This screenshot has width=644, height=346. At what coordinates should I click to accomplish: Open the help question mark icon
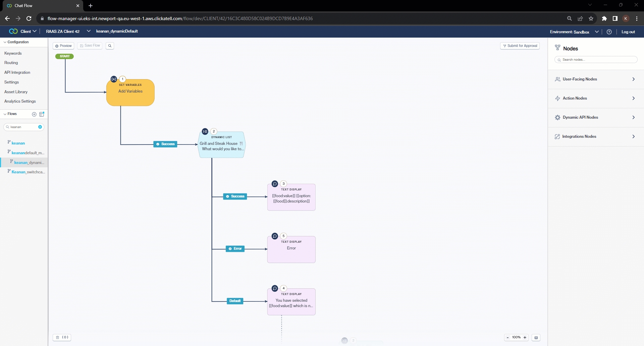coord(609,32)
